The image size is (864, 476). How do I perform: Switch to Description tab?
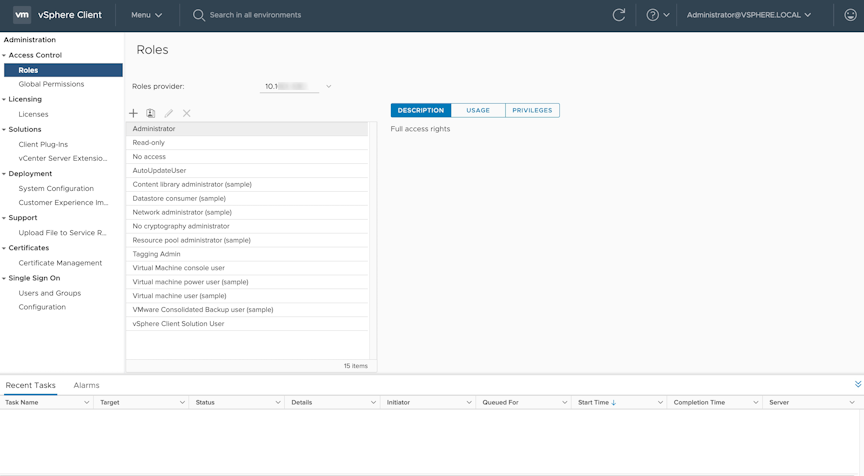point(421,110)
